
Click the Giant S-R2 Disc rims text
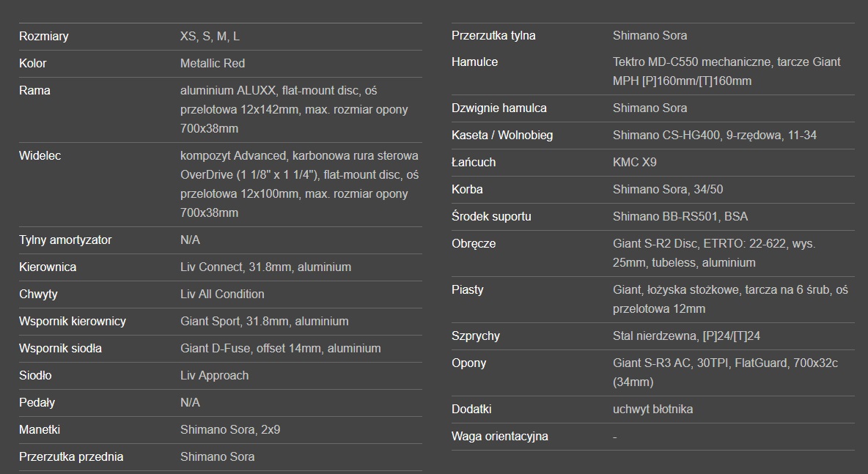click(x=714, y=253)
